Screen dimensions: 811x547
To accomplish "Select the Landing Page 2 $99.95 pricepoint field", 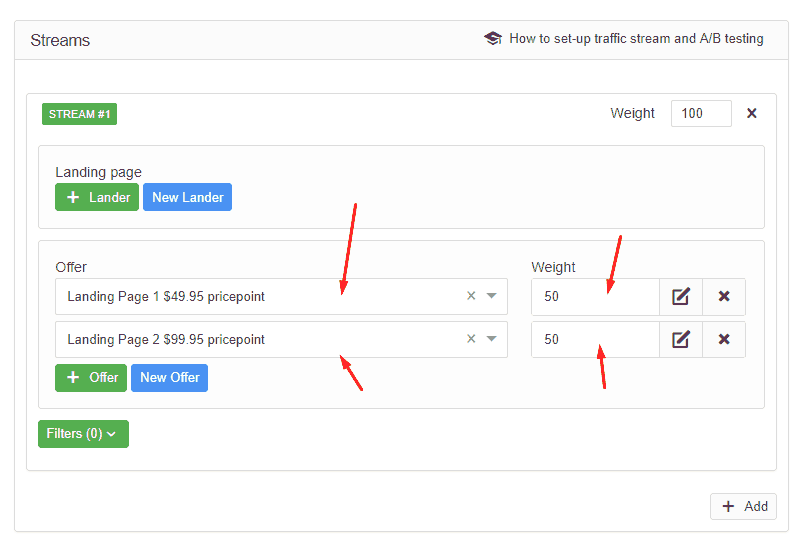I will (281, 340).
